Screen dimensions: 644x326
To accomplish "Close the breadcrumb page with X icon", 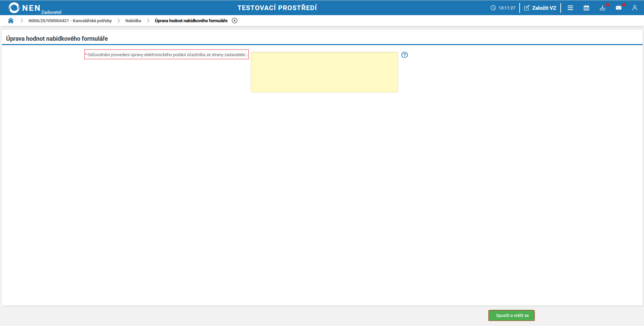I will tap(235, 21).
